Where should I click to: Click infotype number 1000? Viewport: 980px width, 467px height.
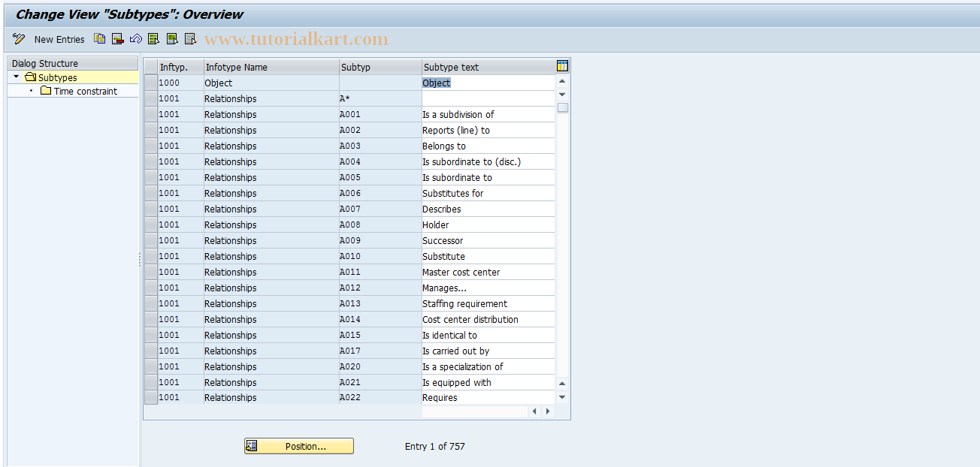click(x=169, y=83)
